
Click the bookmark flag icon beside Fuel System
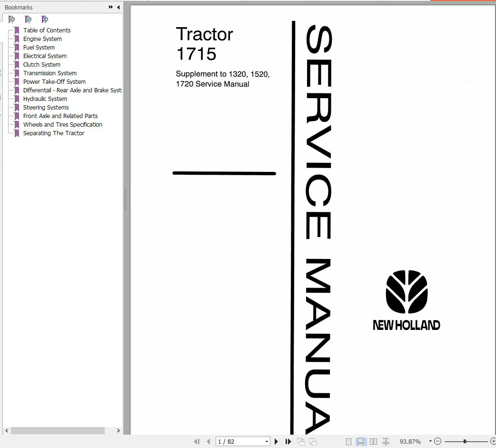[17, 48]
